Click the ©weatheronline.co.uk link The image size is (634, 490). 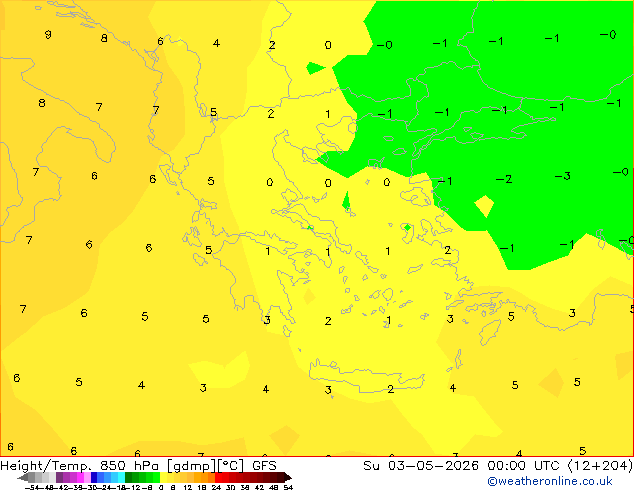(549, 481)
